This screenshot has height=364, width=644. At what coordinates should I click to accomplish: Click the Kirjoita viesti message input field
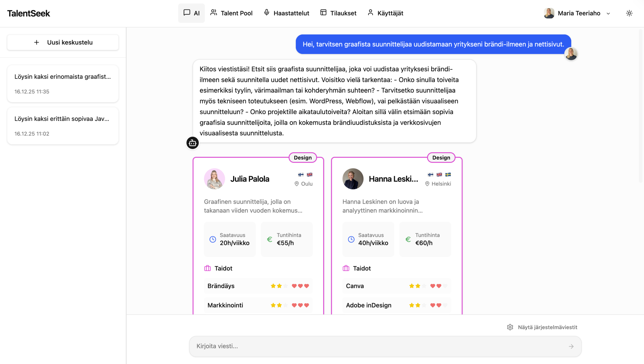377,346
